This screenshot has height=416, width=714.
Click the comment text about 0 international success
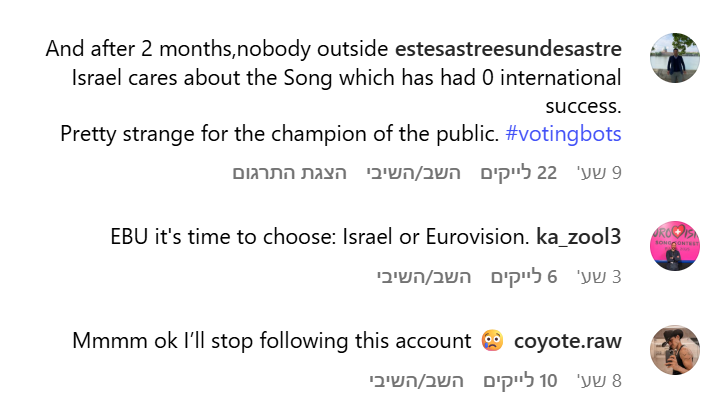tap(346, 78)
